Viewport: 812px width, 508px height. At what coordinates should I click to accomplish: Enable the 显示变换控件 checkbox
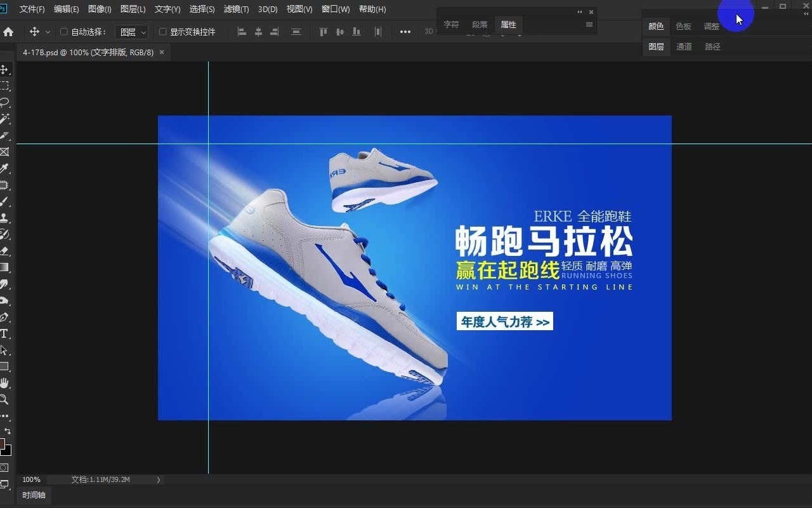162,32
